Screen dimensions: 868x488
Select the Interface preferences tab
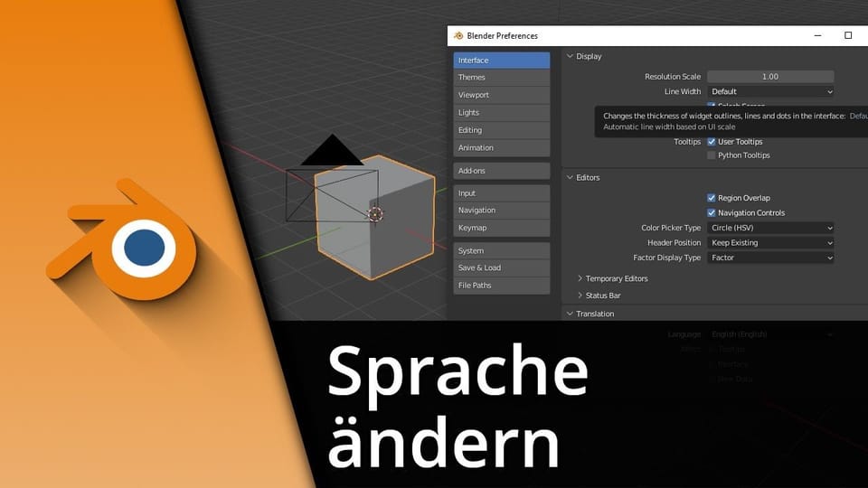502,61
